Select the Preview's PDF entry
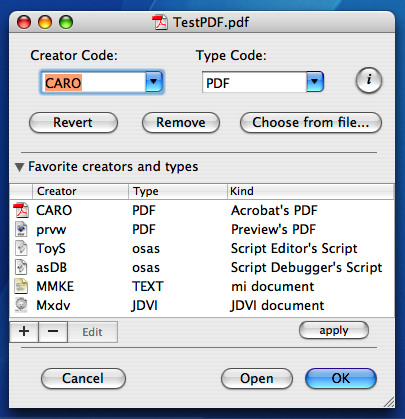405x419 pixels. (273, 229)
